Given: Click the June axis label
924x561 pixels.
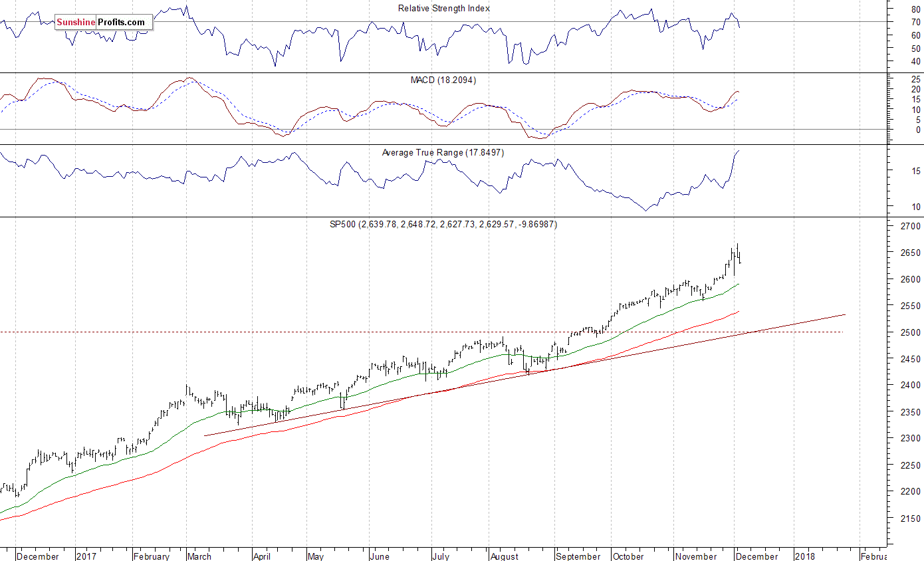Looking at the screenshot, I should coord(380,556).
